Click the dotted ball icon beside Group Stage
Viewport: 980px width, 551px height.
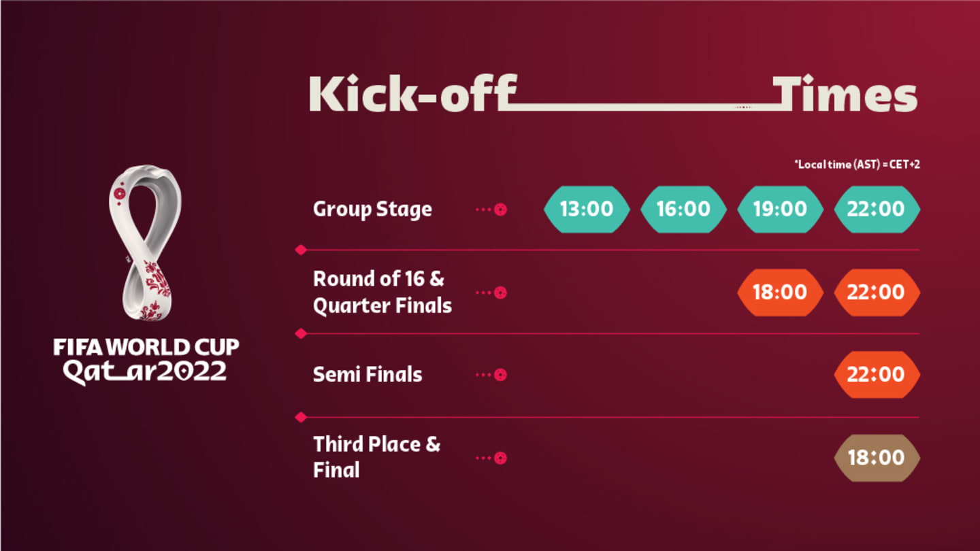click(x=500, y=210)
